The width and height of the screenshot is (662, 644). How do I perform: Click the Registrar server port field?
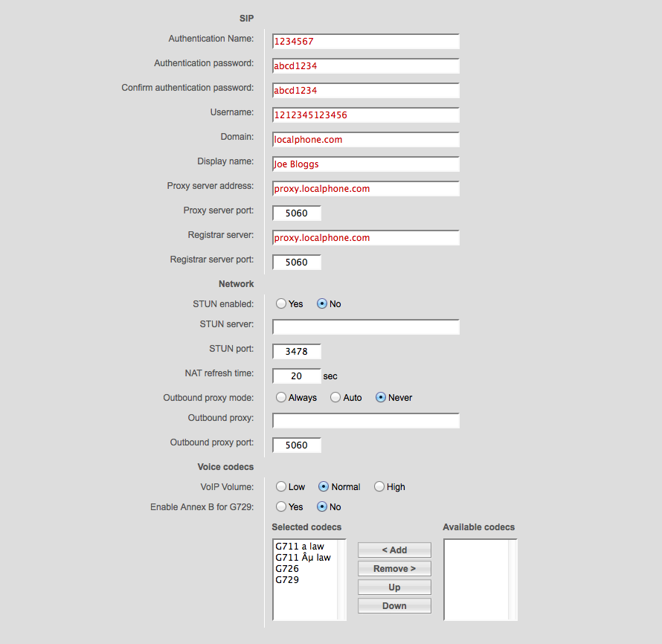click(x=296, y=262)
